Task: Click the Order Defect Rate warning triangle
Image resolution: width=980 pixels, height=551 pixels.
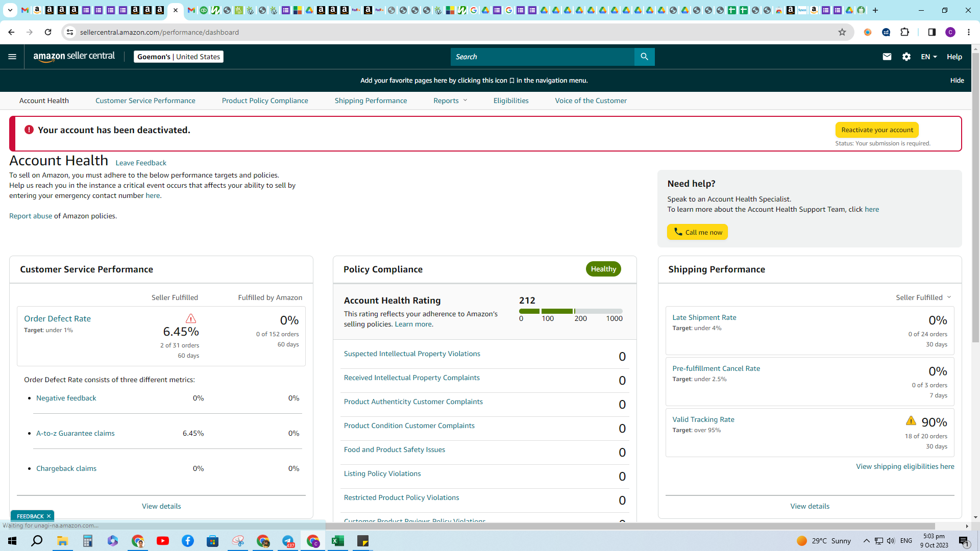Action: [x=190, y=318]
